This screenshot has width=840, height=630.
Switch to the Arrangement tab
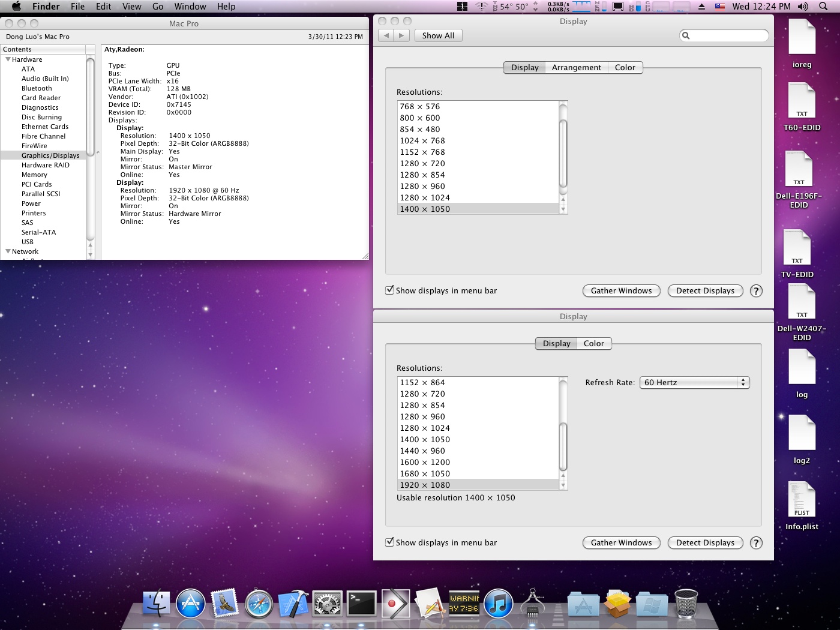point(576,68)
